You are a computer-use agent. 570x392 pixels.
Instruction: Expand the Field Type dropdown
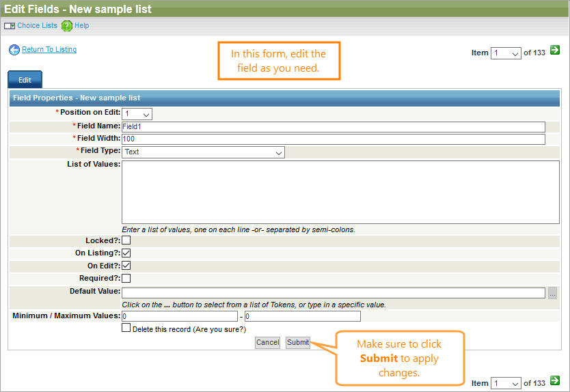(203, 152)
